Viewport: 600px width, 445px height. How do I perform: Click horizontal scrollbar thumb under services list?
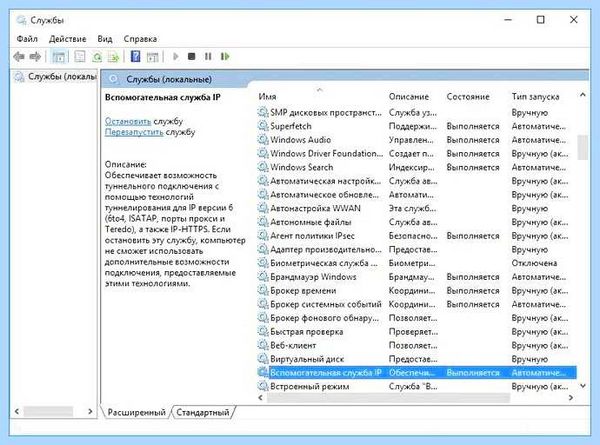tap(388, 398)
